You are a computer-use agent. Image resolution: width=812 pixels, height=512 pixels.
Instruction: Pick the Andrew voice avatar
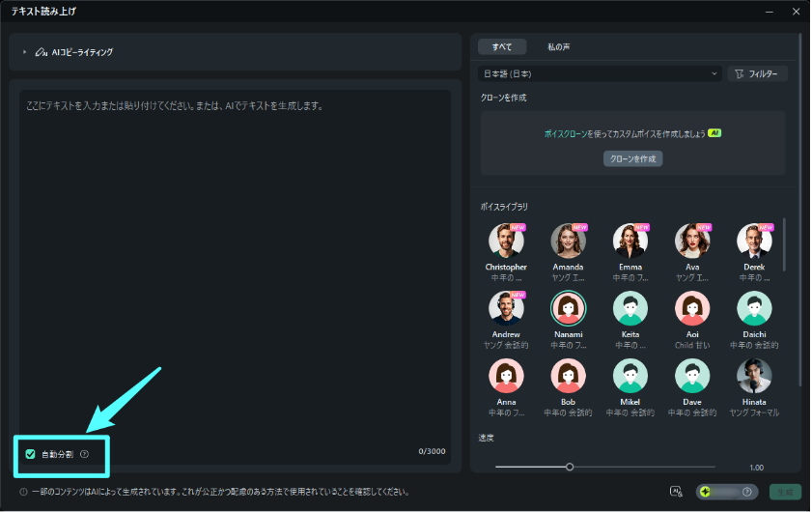pos(506,308)
